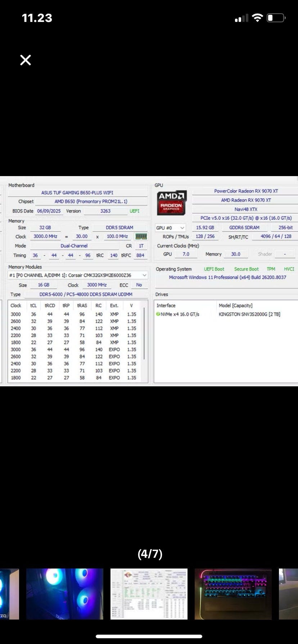
Task: Click the GDDR6 SDRAM field
Action: click(x=244, y=227)
